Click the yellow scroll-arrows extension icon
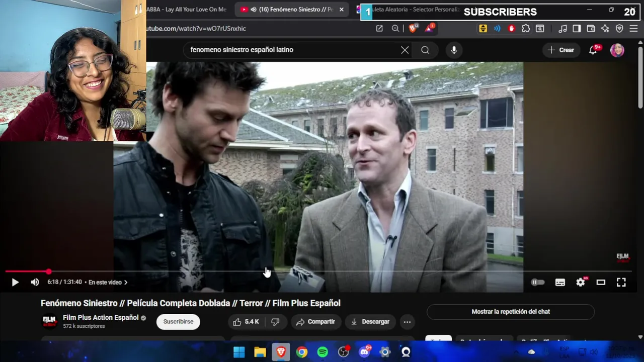Screen dimensions: 644x362 483,29
